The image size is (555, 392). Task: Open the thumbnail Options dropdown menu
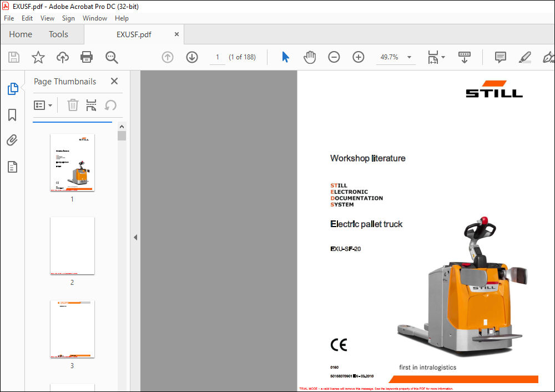pyautogui.click(x=43, y=105)
